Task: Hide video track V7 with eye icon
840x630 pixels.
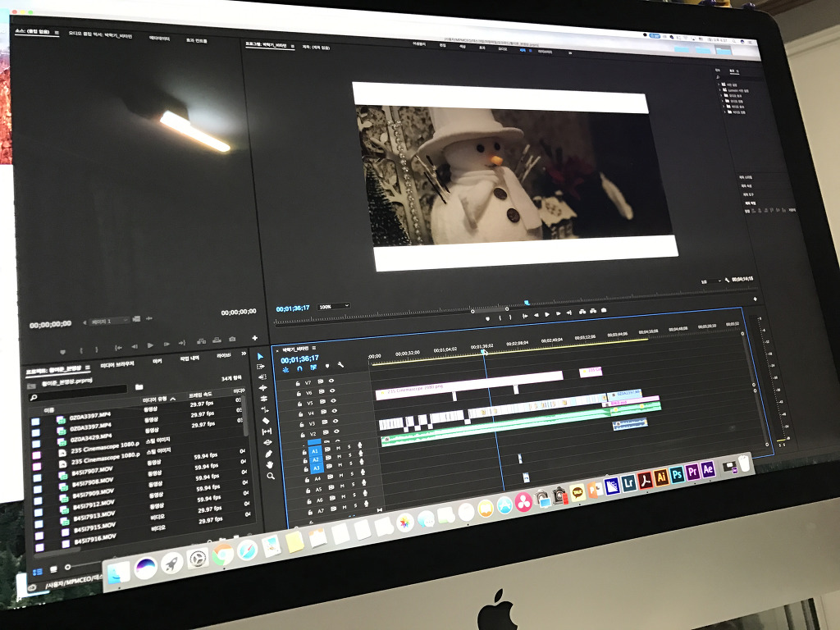Action: pyautogui.click(x=331, y=381)
